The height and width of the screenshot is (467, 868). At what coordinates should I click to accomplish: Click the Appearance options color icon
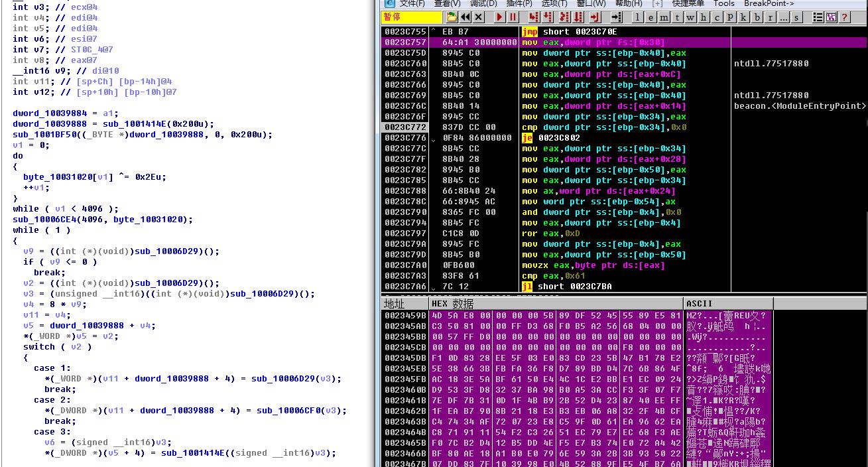831,17
